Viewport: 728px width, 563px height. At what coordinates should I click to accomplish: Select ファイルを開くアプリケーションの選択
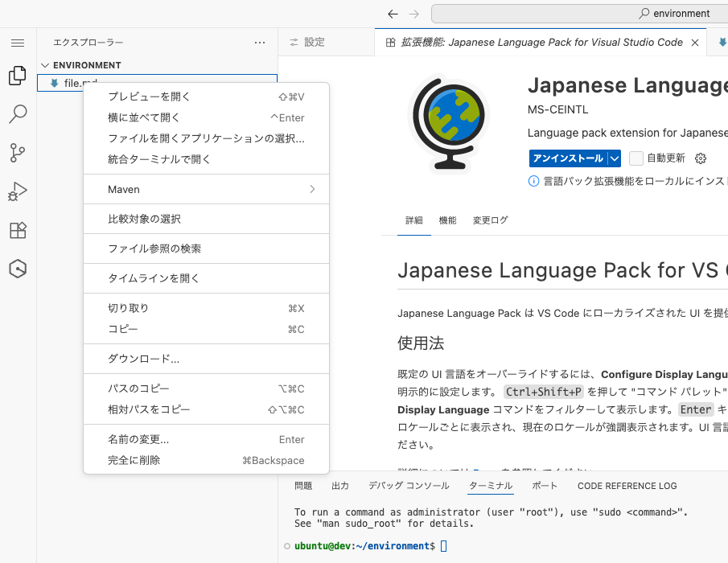pyautogui.click(x=206, y=138)
